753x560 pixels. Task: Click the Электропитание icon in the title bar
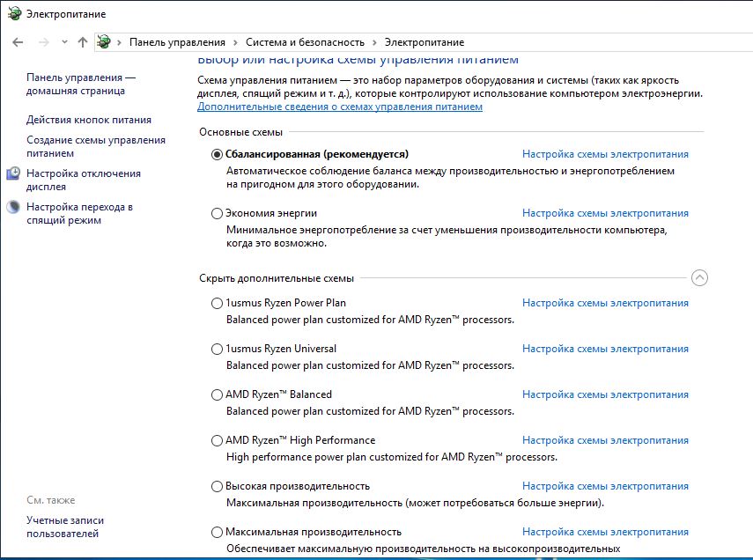click(x=13, y=14)
